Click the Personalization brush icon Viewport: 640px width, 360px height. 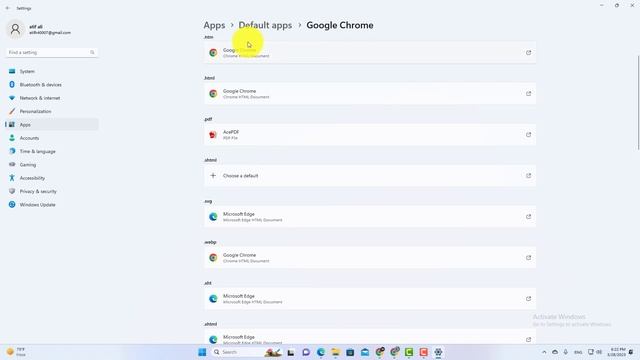12,111
